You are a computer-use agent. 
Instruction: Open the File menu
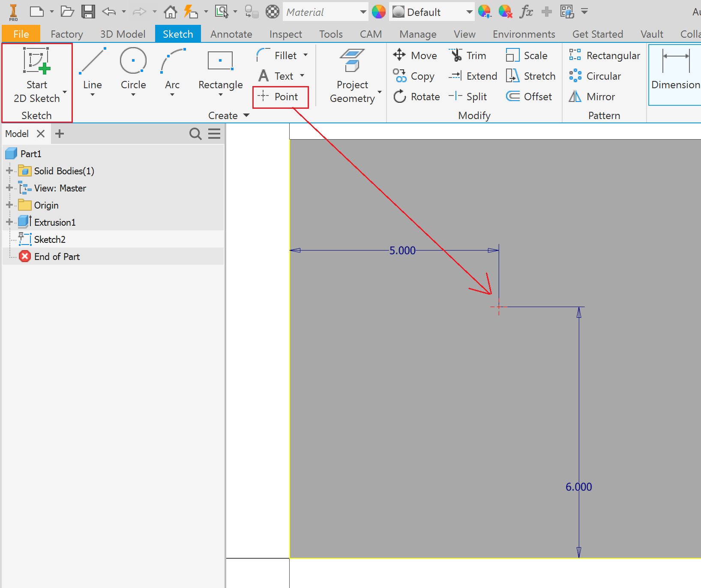tap(21, 34)
